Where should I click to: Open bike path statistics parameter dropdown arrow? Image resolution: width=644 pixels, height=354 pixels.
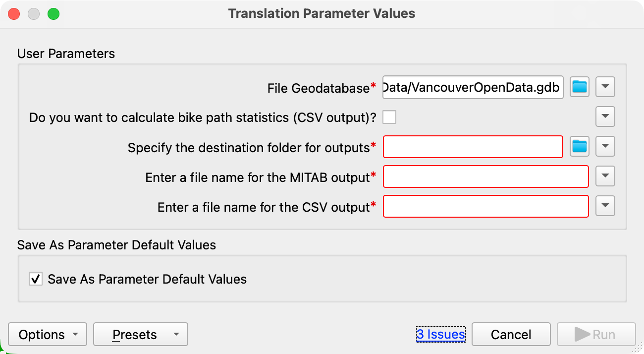[x=605, y=117]
